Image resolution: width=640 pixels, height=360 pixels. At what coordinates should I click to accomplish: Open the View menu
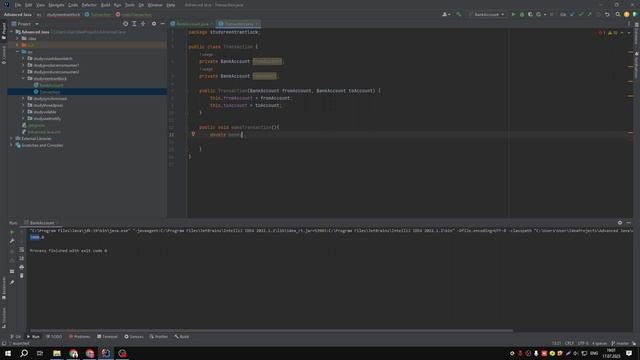coord(40,5)
